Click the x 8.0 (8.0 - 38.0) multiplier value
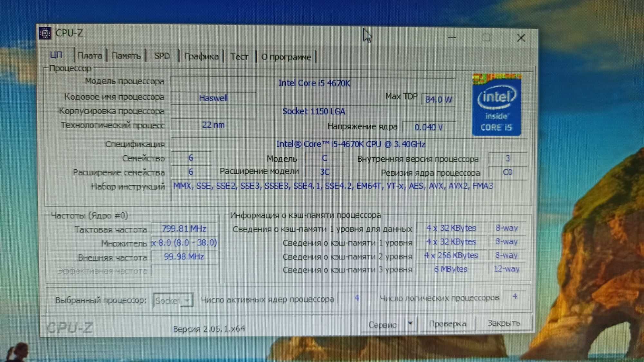 coord(184,242)
